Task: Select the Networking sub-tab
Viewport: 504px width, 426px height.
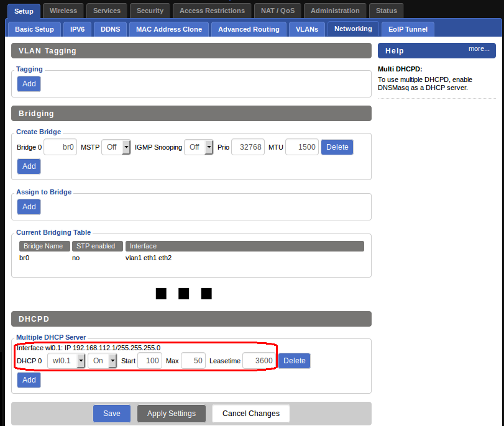Action: [x=353, y=29]
